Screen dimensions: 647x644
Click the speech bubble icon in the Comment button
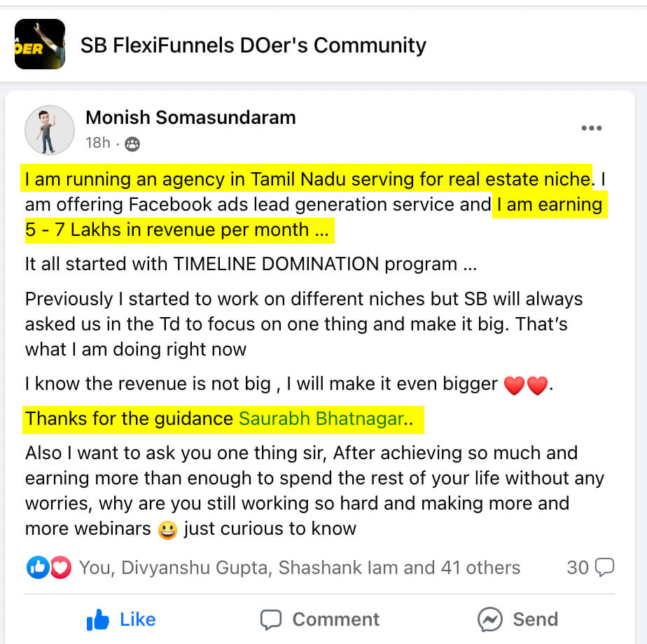[x=270, y=619]
